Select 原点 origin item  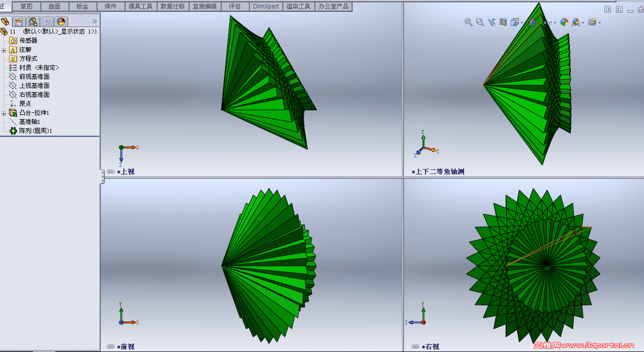point(21,104)
